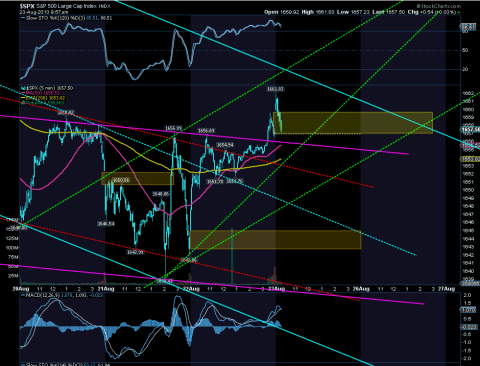480x366 pixels.
Task: Click the 1650.56 price annotation
Action: [x=121, y=180]
